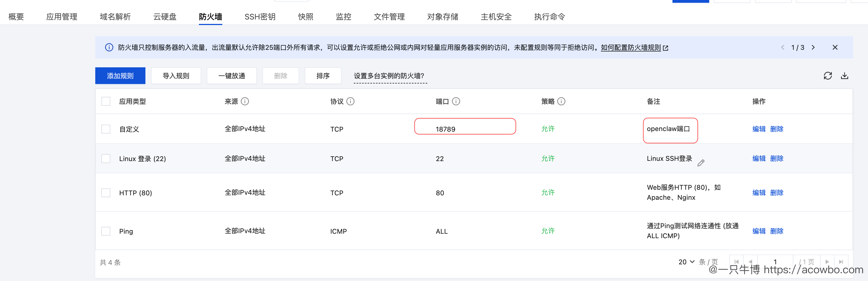Refresh the firewall rules list
This screenshot has height=281, width=868.
point(828,76)
